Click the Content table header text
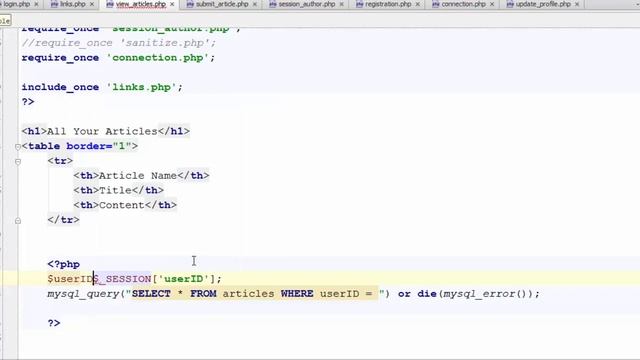 [x=122, y=205]
